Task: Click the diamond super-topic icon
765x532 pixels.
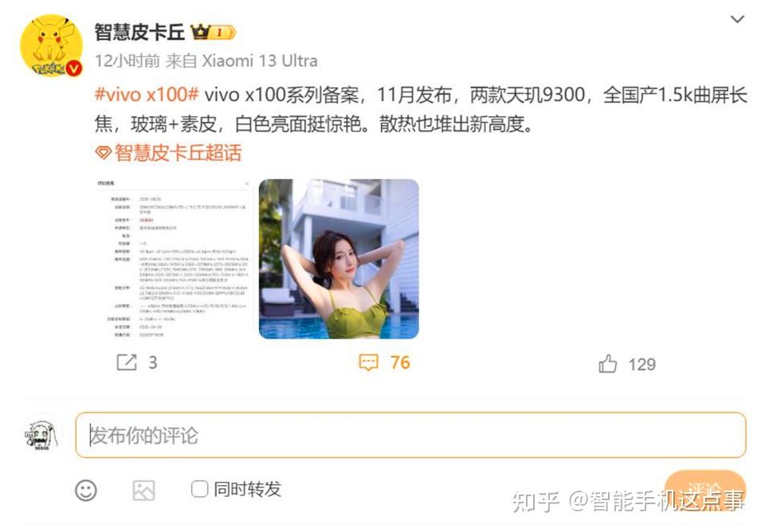Action: pyautogui.click(x=103, y=153)
